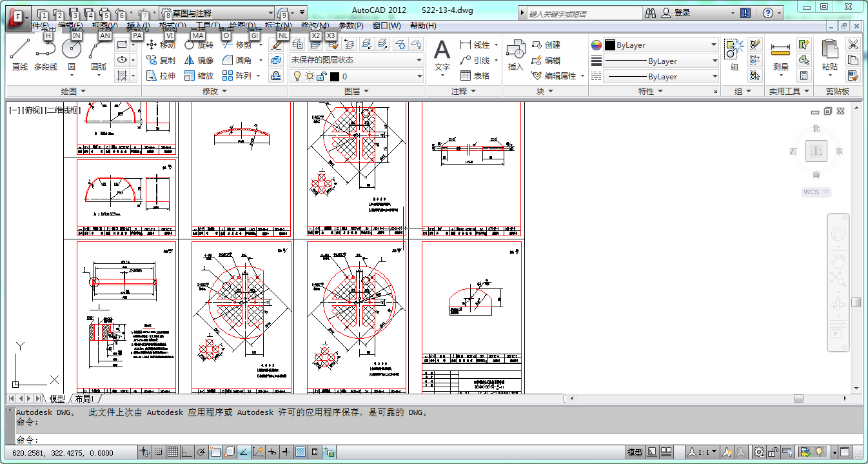
Task: Toggle grid display in status bar
Action: [x=173, y=452]
